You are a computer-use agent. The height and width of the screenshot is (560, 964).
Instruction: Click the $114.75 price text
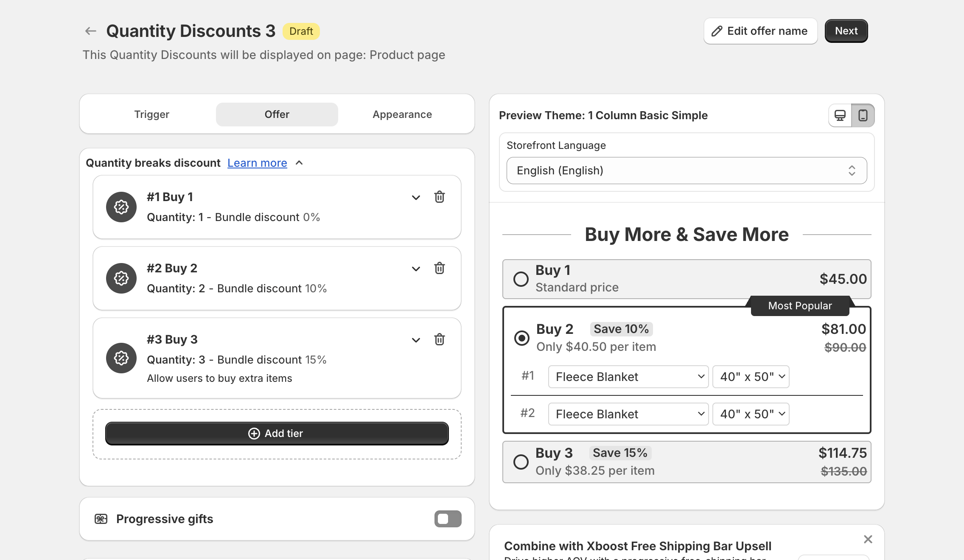coord(843,453)
